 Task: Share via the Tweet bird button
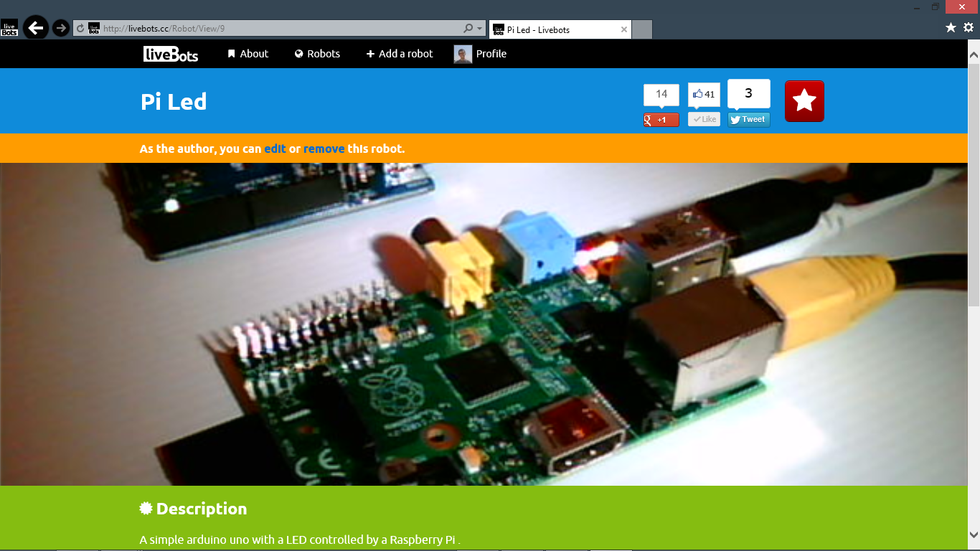pyautogui.click(x=748, y=119)
